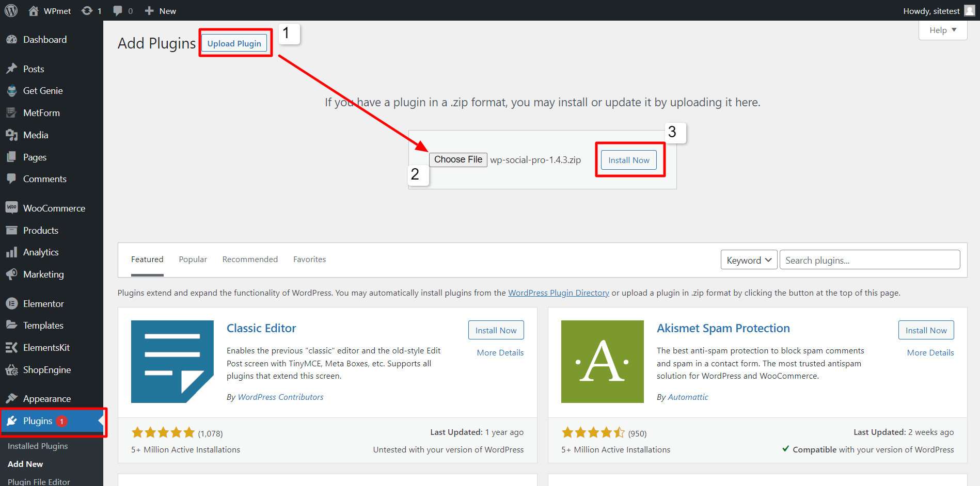
Task: Open Plugin File Editor submenu item
Action: point(39,482)
